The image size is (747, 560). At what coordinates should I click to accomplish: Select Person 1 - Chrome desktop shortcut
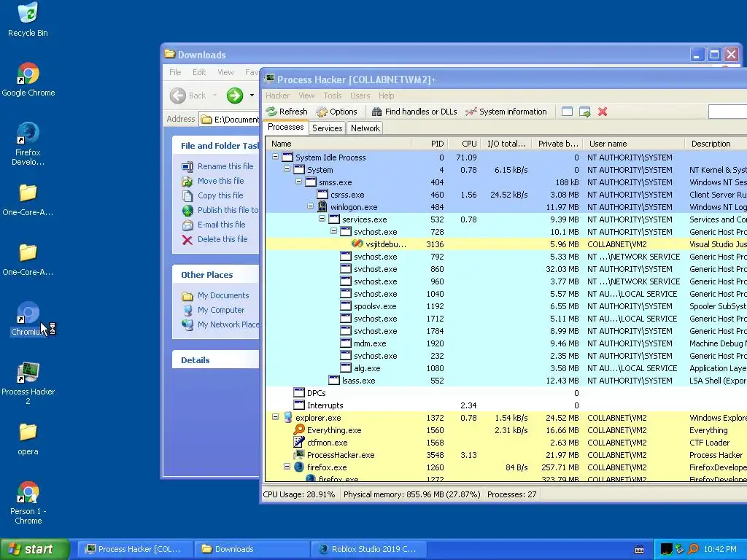click(28, 503)
